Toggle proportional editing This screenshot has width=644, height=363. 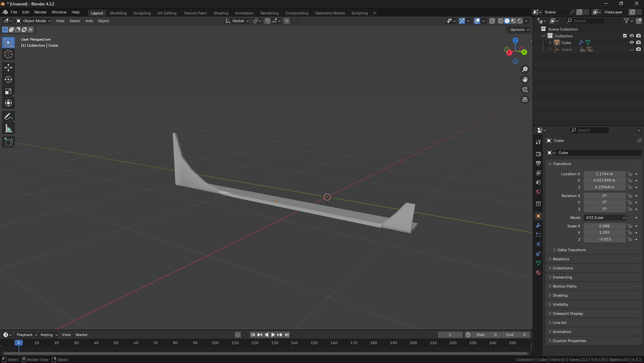click(x=287, y=21)
